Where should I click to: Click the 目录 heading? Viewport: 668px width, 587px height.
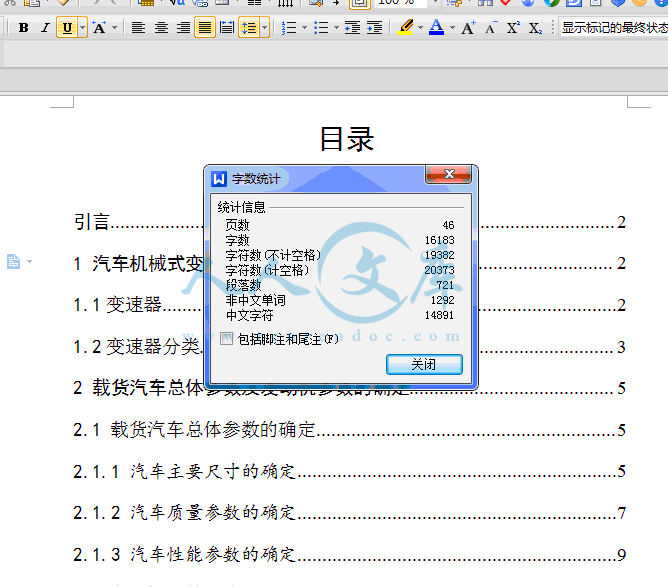tap(347, 139)
